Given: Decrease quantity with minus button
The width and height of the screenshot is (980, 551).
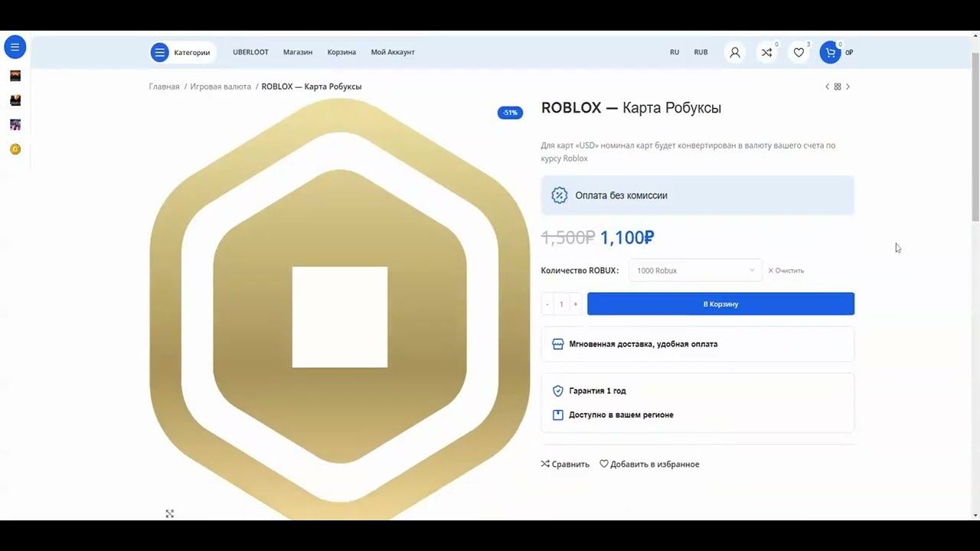Looking at the screenshot, I should point(547,304).
